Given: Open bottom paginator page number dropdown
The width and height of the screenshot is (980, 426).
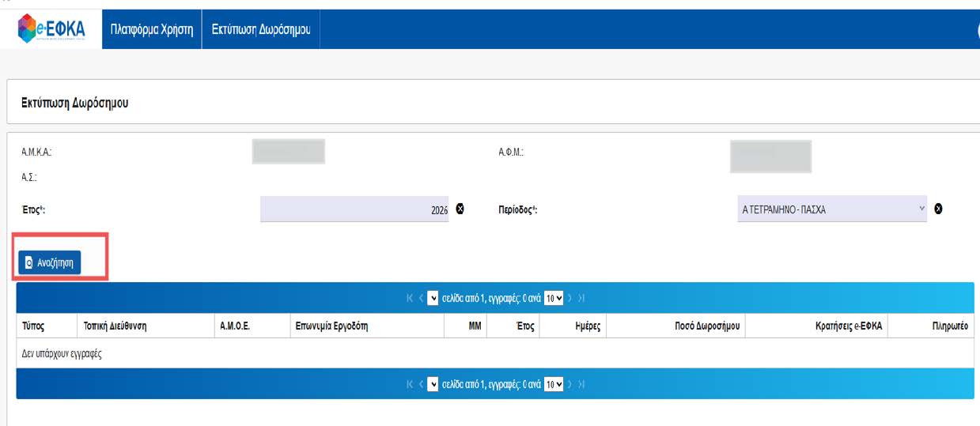Looking at the screenshot, I should [433, 384].
